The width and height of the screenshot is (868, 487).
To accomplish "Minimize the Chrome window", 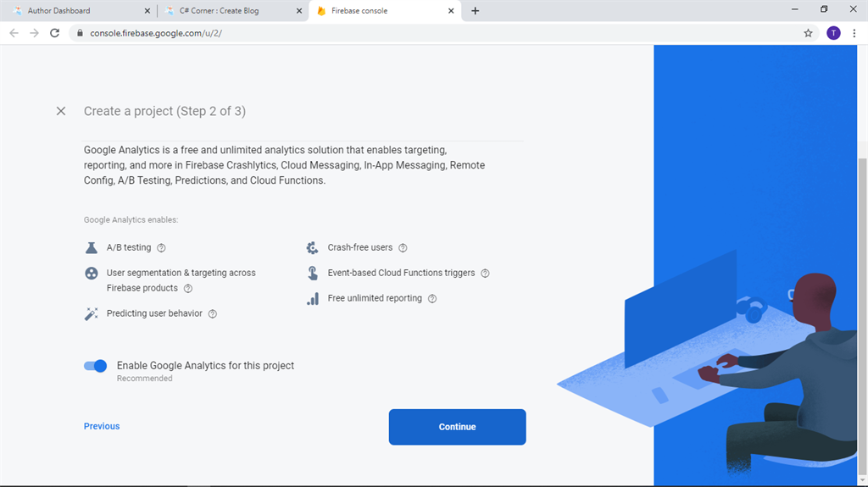I will pos(795,9).
